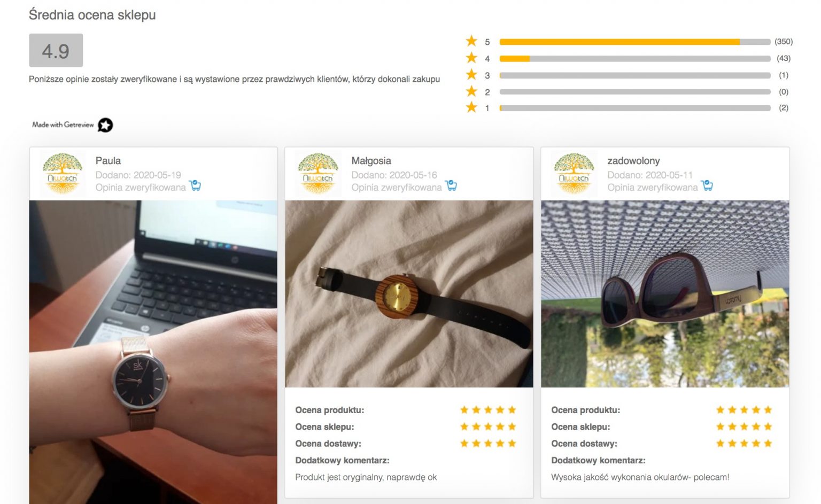Click the 4.9 average rating badge
Viewport: 821px width, 504px height.
click(56, 50)
